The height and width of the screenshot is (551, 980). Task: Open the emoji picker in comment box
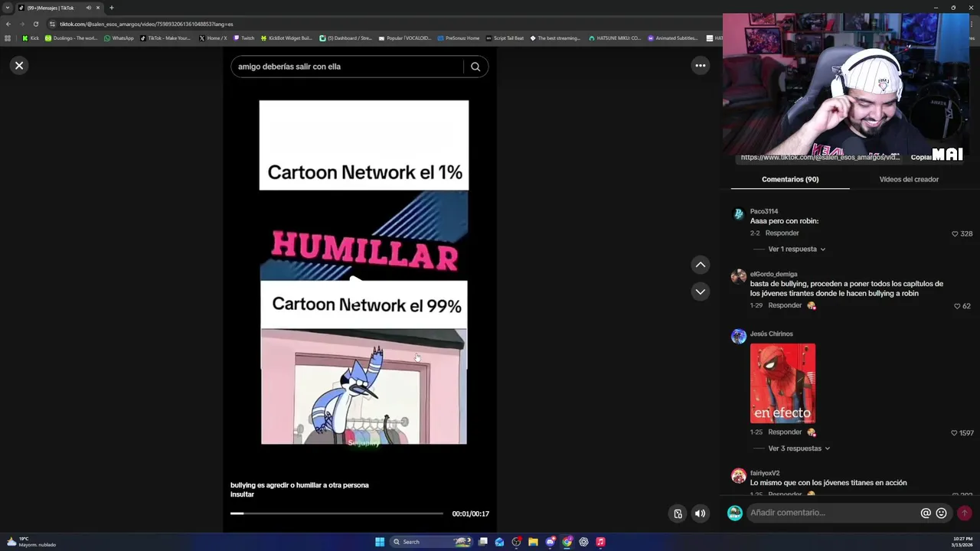941,513
